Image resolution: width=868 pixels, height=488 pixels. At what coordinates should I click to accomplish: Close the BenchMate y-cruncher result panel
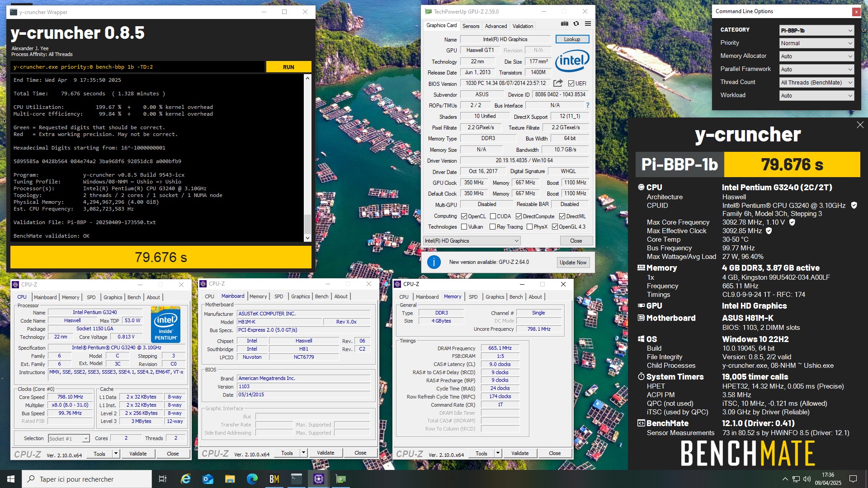[860, 125]
